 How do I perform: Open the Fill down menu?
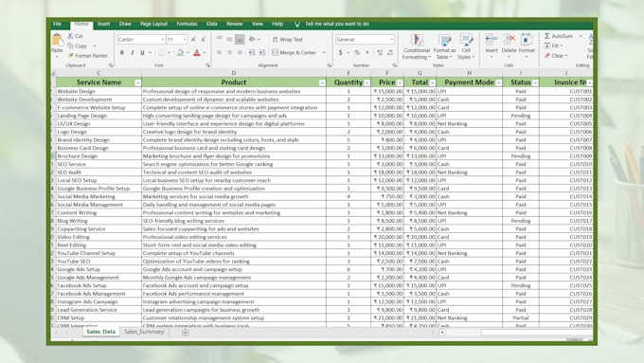click(554, 45)
